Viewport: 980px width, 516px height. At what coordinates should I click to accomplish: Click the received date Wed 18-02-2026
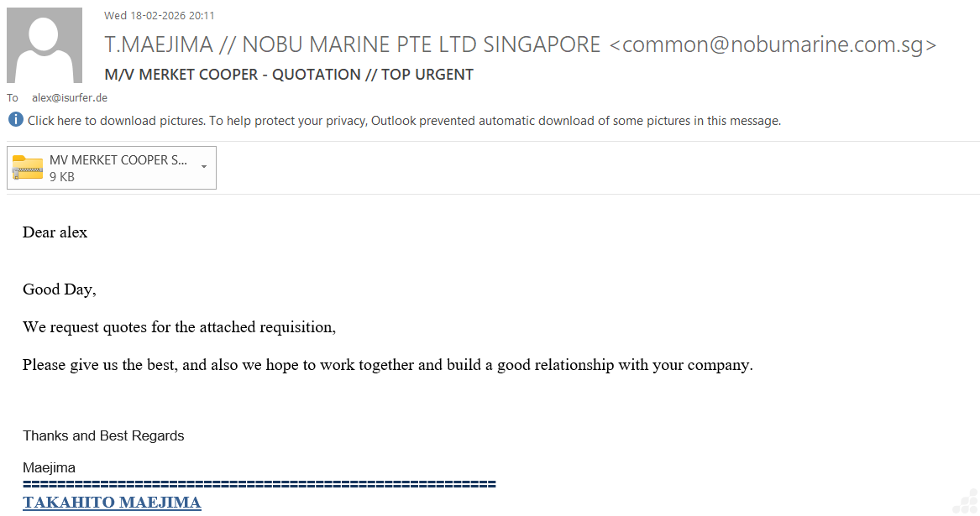coord(160,15)
